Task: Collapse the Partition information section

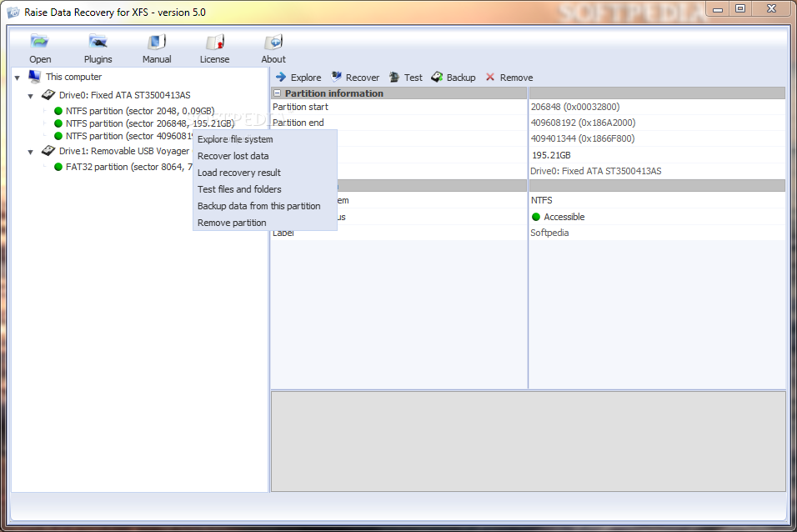Action: [277, 93]
